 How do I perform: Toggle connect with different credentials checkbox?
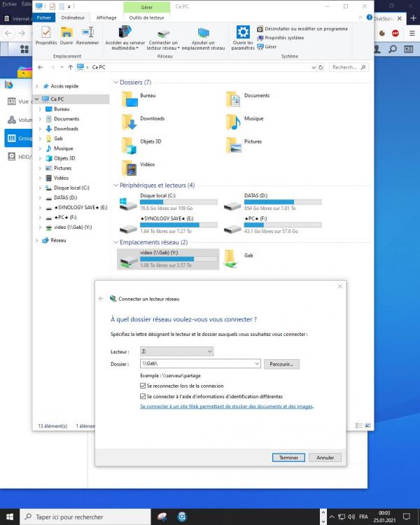143,396
